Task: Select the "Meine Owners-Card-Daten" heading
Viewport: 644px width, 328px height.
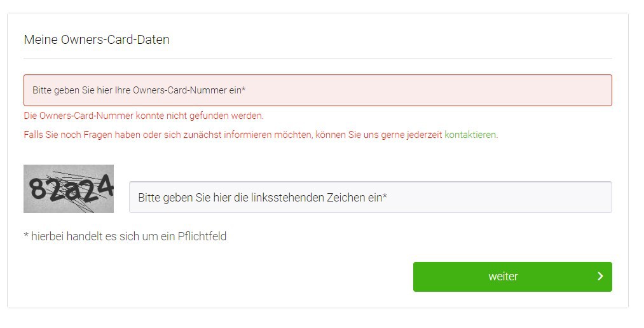Action: pyautogui.click(x=97, y=39)
